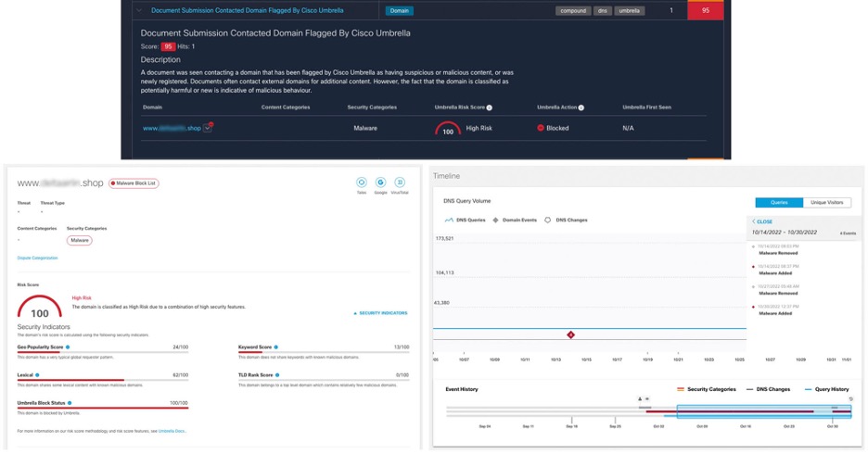This screenshot has height=454, width=868.
Task: Open the VirusTotal lookup icon
Action: pyautogui.click(x=400, y=183)
